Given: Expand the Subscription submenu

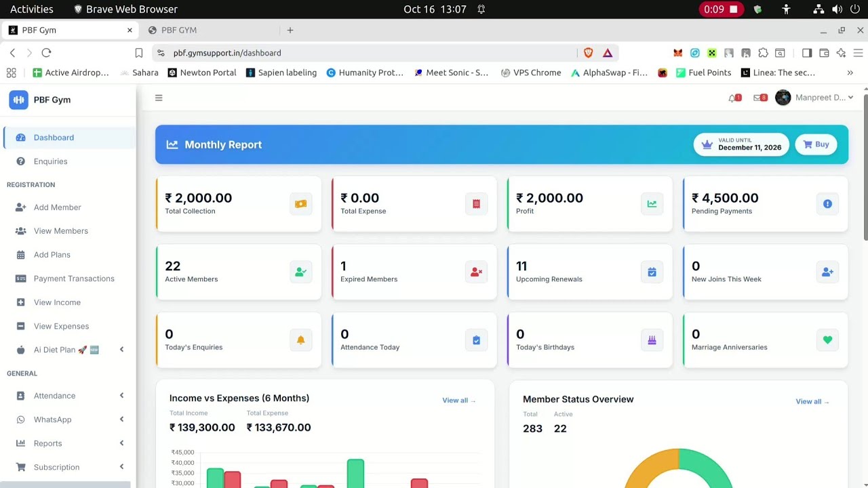Looking at the screenshot, I should pyautogui.click(x=121, y=467).
